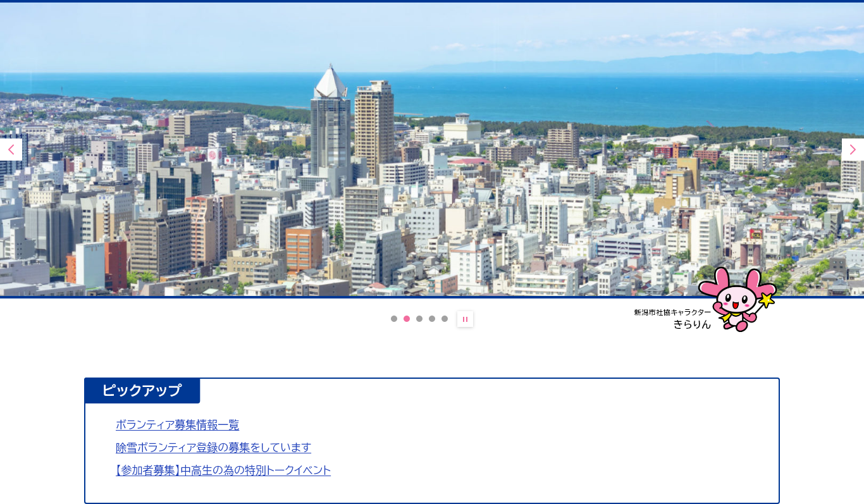Click the yellow star beside the mascot
Image resolution: width=864 pixels, height=504 pixels.
767,300
